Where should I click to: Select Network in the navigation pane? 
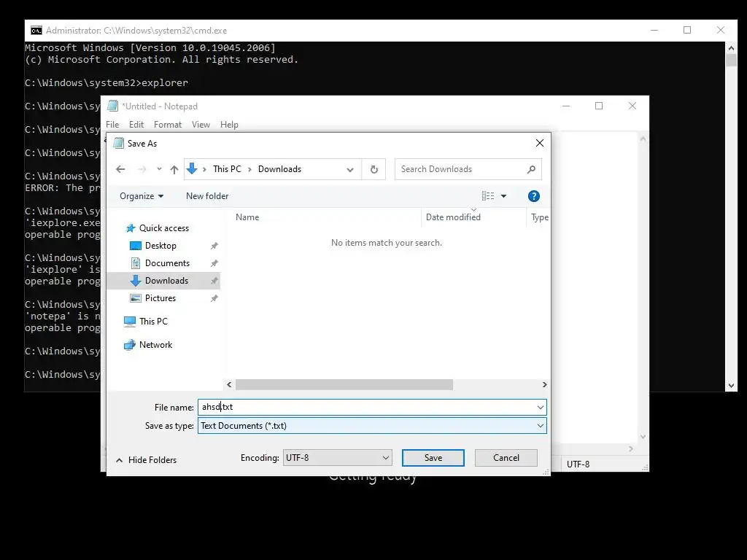point(155,345)
